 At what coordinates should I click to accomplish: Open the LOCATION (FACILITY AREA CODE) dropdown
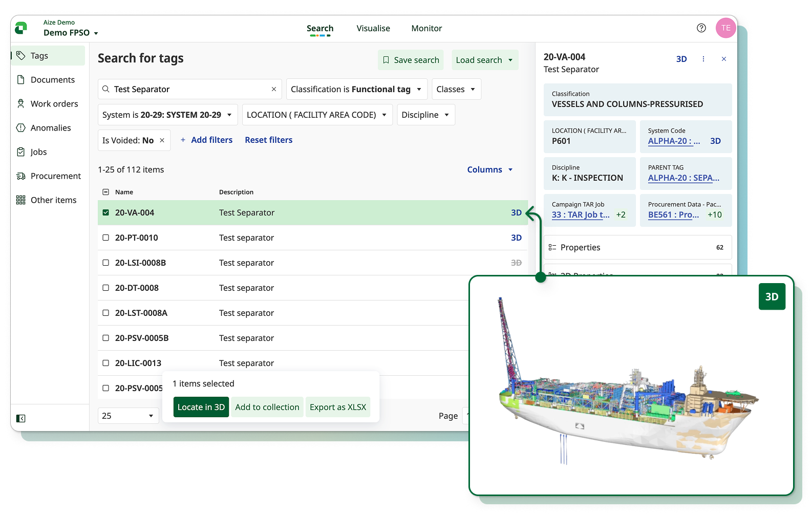pyautogui.click(x=317, y=115)
